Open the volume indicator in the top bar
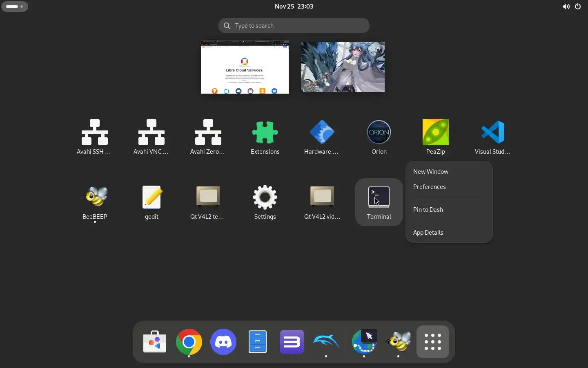 click(566, 7)
